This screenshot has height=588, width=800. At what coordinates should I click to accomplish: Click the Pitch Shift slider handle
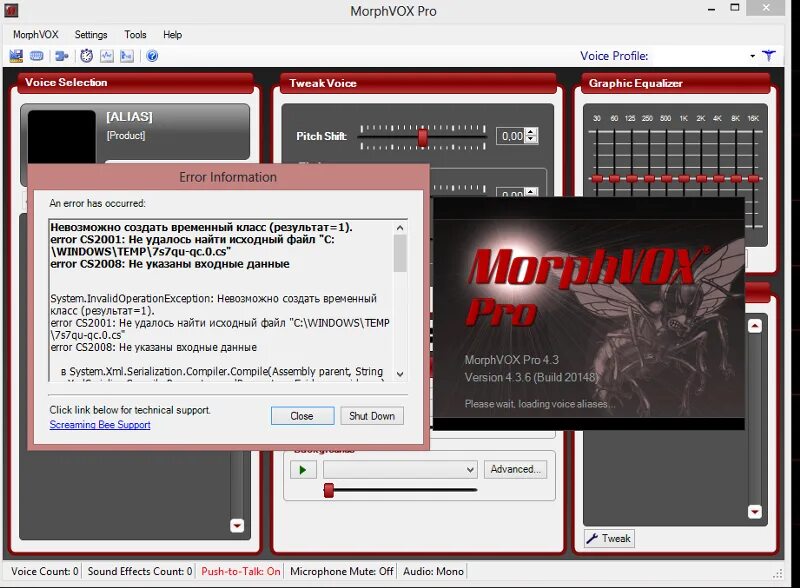[x=422, y=137]
